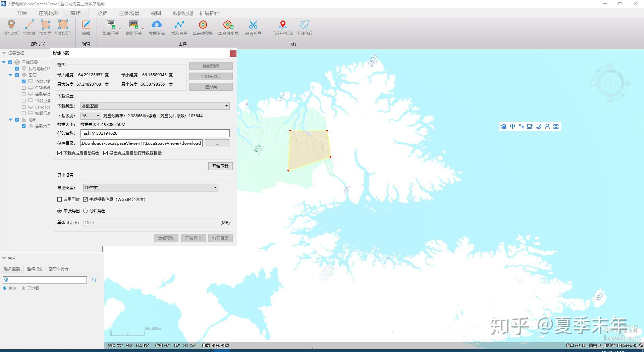Toggle 下载完成后自动导出 checkbox
This screenshot has height=352, width=644.
click(x=60, y=153)
